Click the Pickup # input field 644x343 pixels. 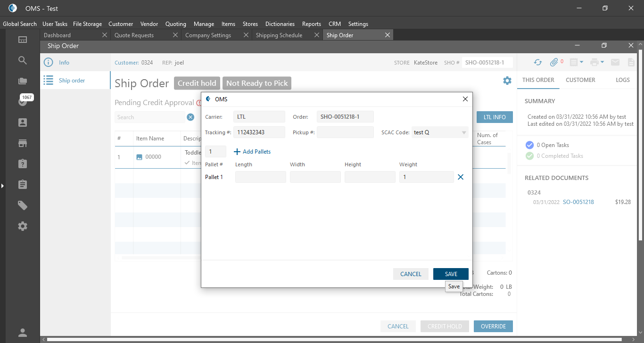345,132
